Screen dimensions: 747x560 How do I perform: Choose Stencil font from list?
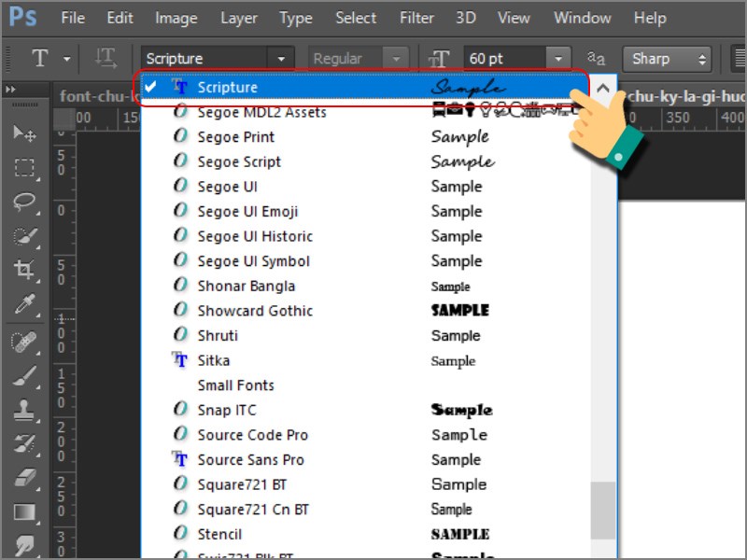(x=365, y=534)
